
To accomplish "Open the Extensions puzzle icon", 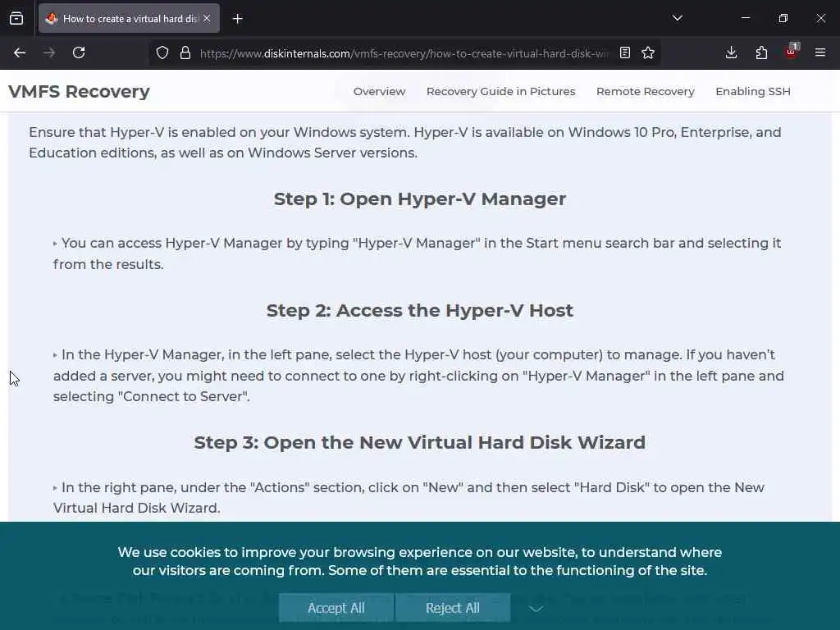I will click(761, 52).
